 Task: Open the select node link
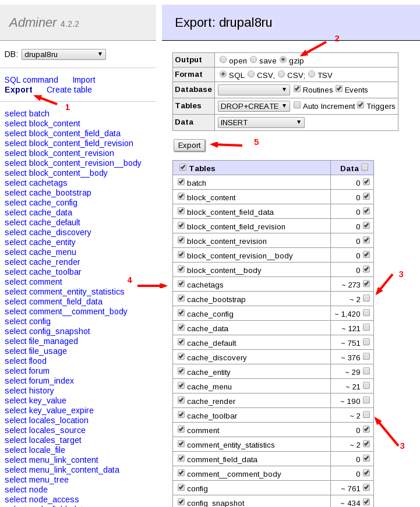(26, 490)
